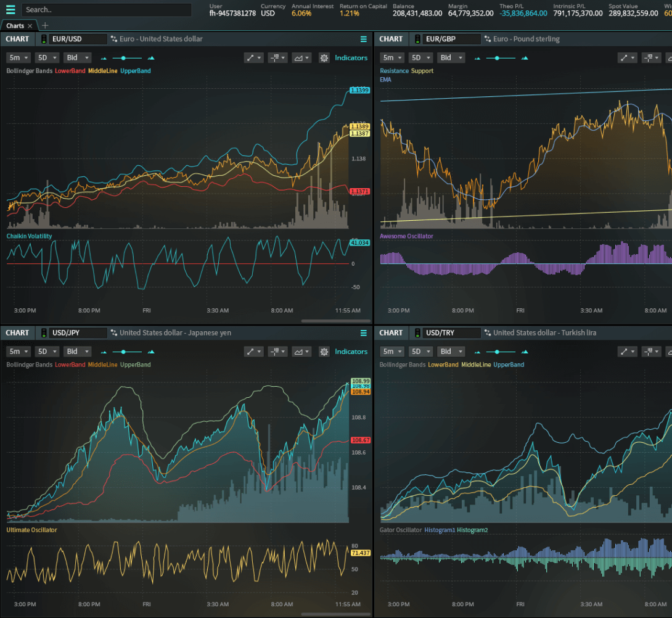Open the main hamburger menu
Viewport: 672px width, 618px height.
10,9
